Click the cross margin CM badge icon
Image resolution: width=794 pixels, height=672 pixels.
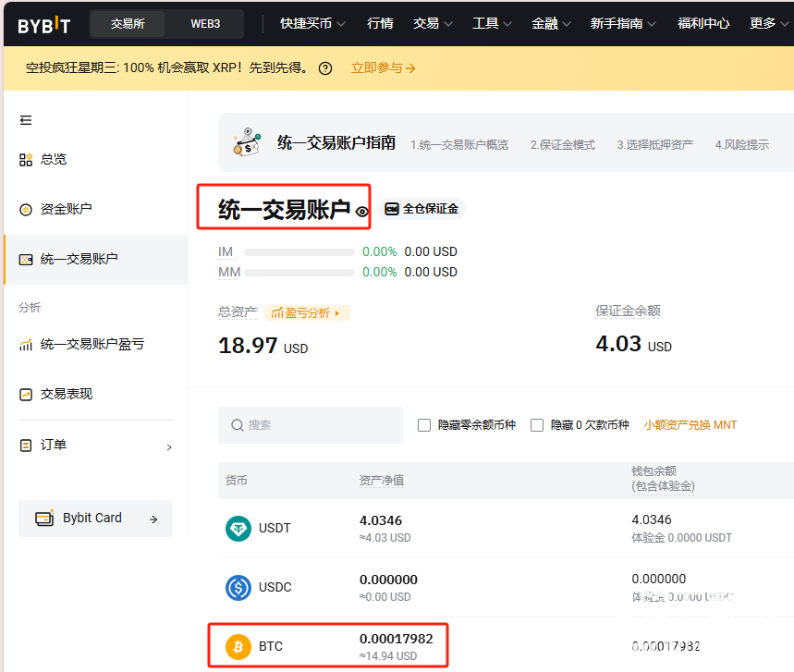[392, 209]
